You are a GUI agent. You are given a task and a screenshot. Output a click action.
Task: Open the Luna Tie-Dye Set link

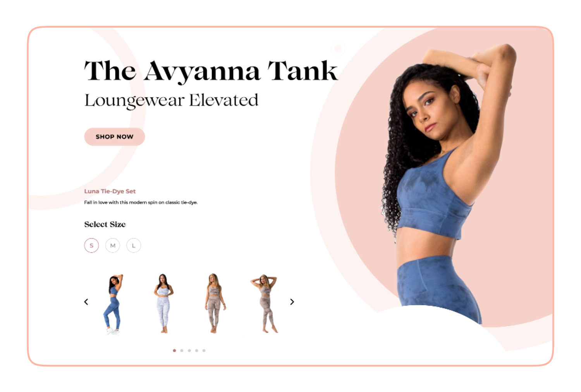110,191
